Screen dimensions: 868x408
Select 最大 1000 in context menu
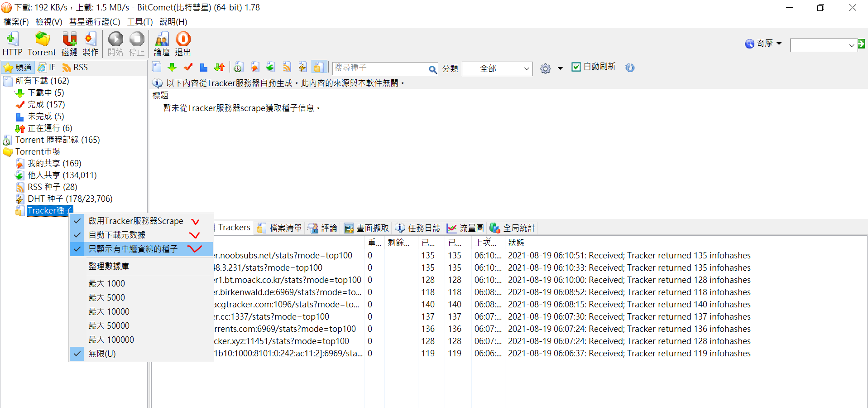tap(141, 283)
